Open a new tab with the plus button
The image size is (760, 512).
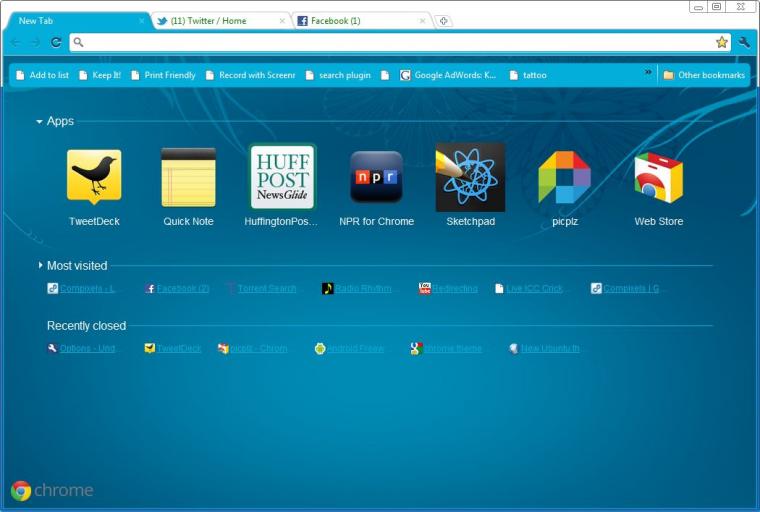click(443, 21)
